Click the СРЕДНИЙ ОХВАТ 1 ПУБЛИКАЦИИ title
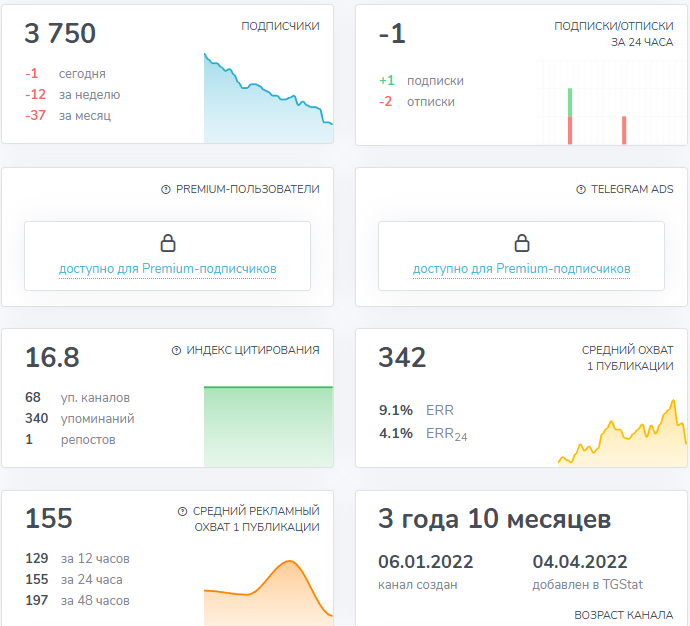690x626 pixels. [628, 358]
